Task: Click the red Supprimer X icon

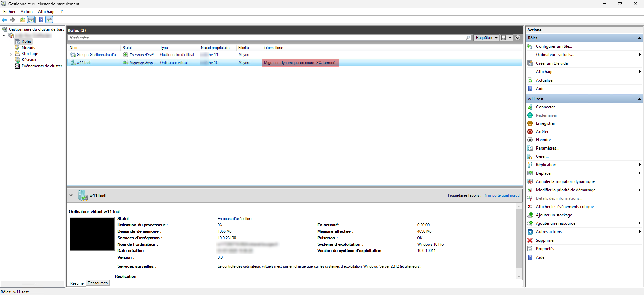Action: pyautogui.click(x=530, y=240)
